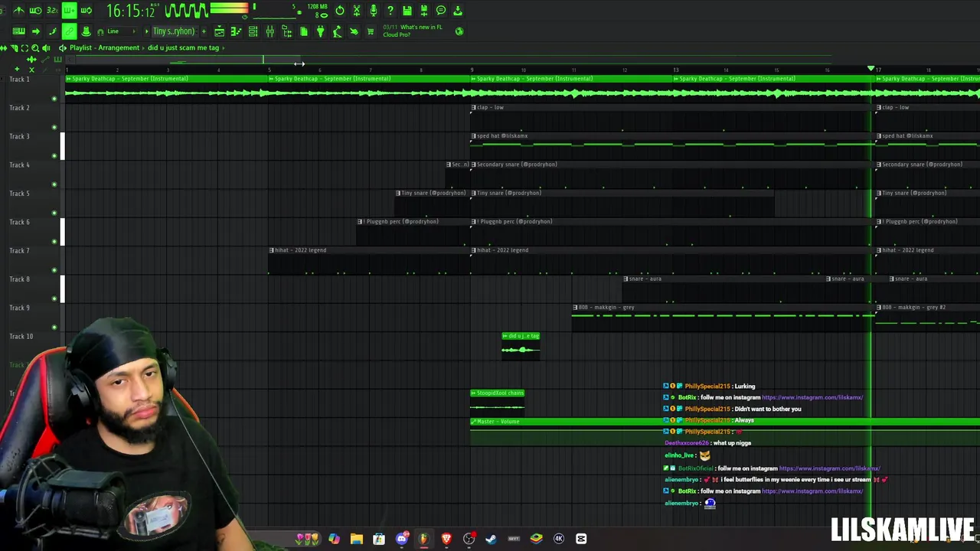Disable the highlighted overdub recording button
This screenshot has height=551, width=980.
click(69, 11)
